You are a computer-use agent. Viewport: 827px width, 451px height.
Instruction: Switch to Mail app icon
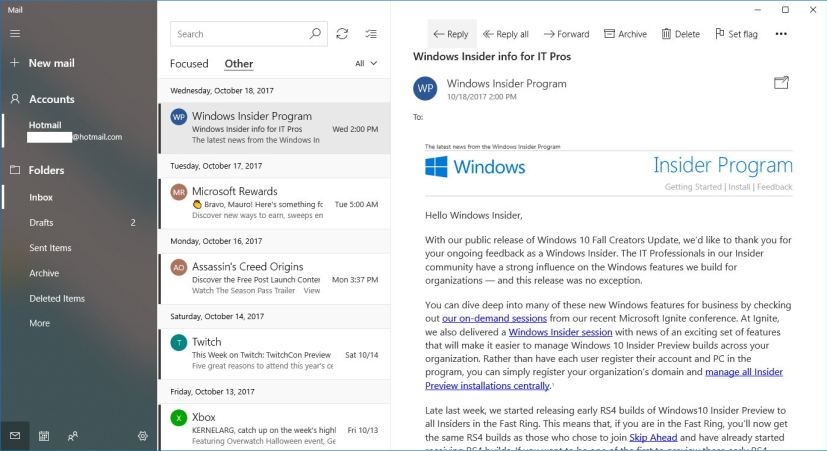[15, 436]
